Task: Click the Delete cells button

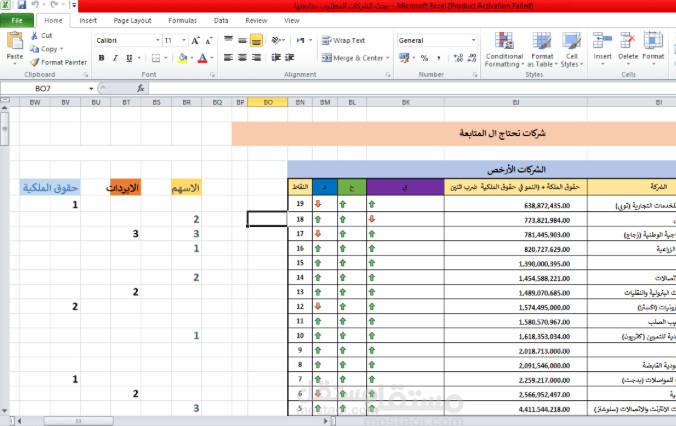Action: point(628,48)
